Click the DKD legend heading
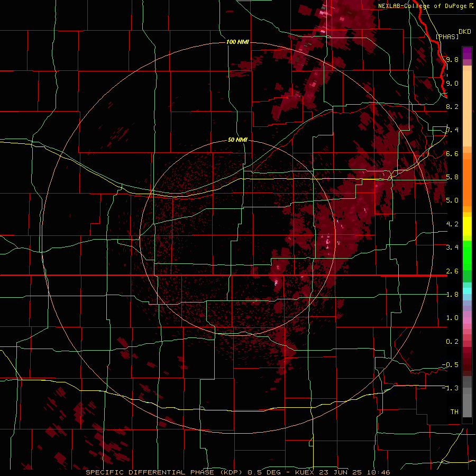The height and width of the screenshot is (476, 476). [x=465, y=31]
